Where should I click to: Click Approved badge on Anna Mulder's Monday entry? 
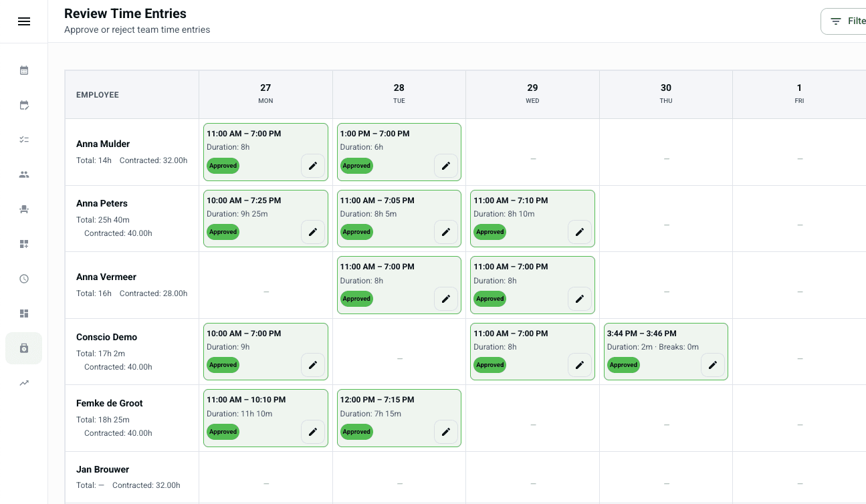223,166
